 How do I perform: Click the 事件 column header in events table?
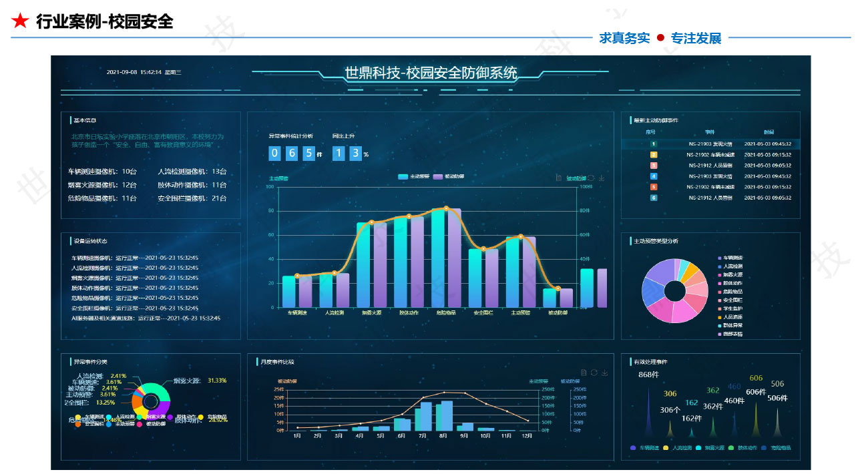(709, 132)
